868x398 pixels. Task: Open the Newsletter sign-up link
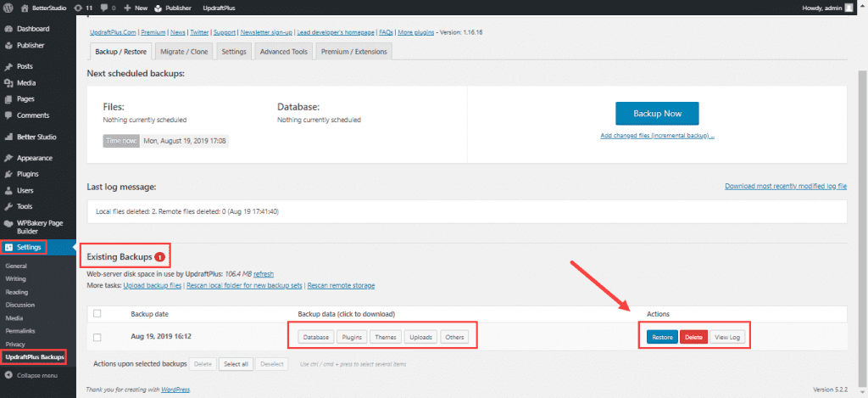(x=266, y=32)
